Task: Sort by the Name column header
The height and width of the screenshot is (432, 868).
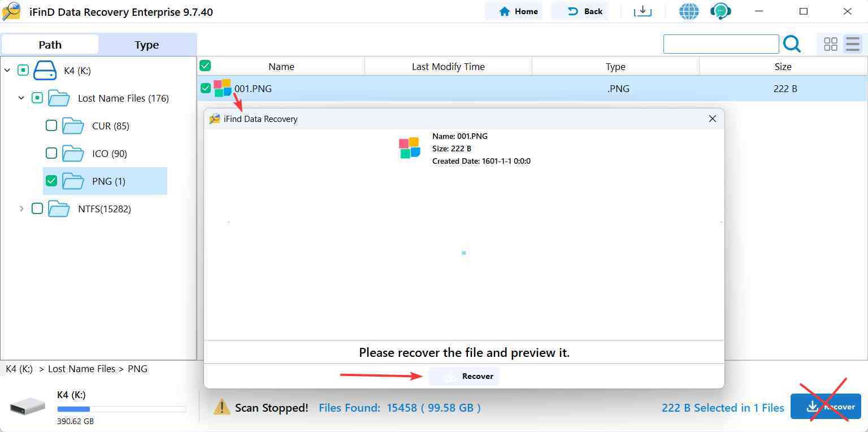Action: point(281,67)
